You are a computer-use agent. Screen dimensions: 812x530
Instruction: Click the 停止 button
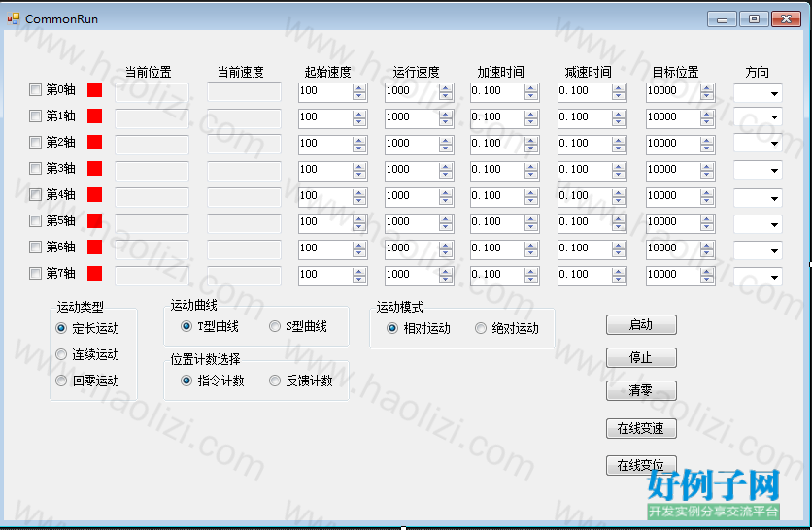click(x=641, y=357)
